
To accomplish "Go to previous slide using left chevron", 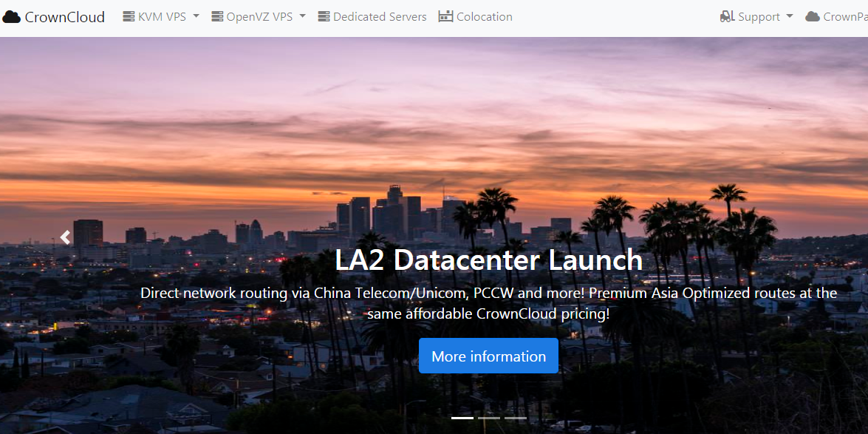I will pos(65,237).
